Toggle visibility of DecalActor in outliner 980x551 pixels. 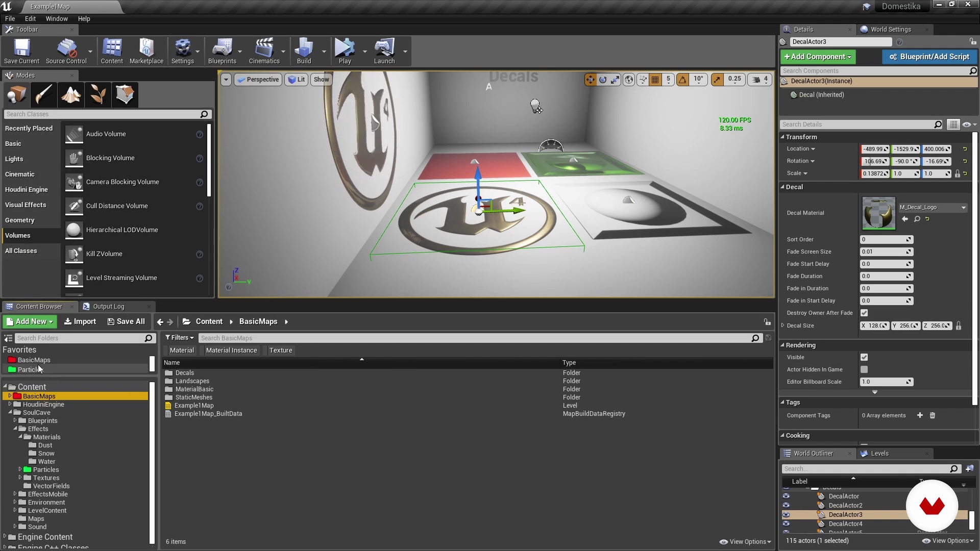coord(786,496)
